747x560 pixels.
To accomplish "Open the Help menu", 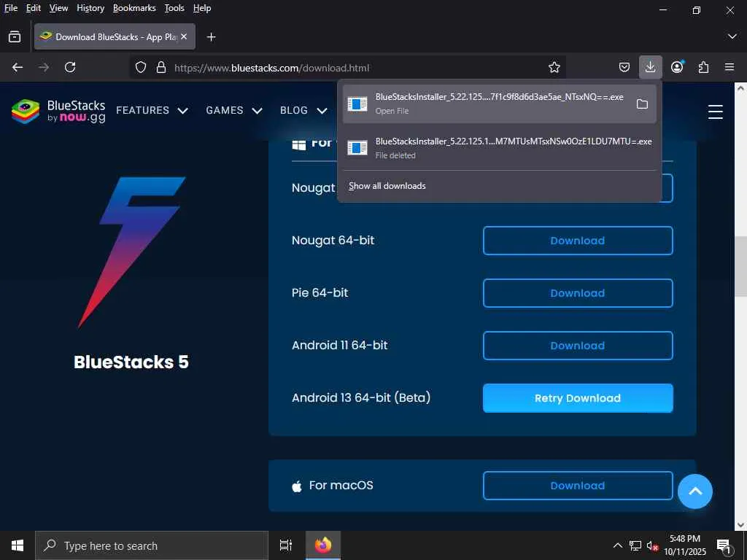I will (202, 8).
